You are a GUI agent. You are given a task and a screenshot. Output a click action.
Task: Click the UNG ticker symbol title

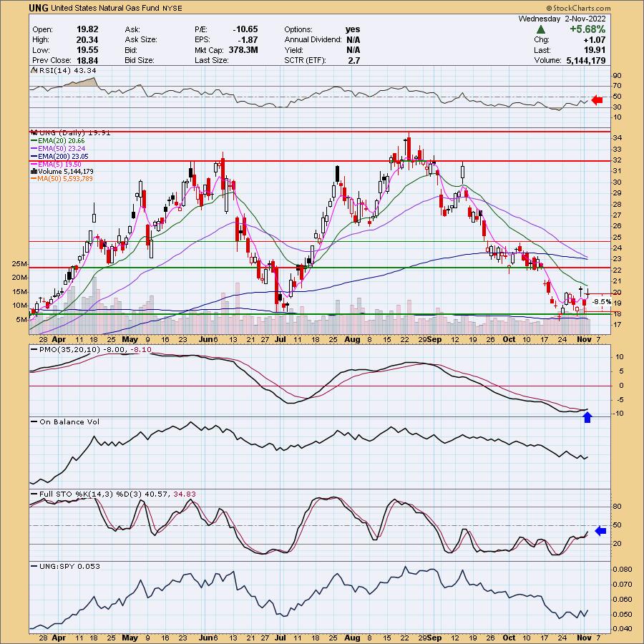point(39,8)
